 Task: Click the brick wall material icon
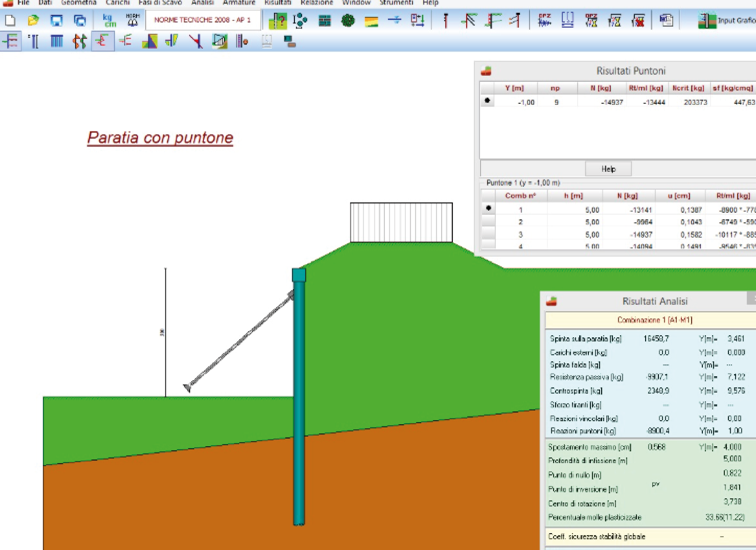tap(325, 21)
